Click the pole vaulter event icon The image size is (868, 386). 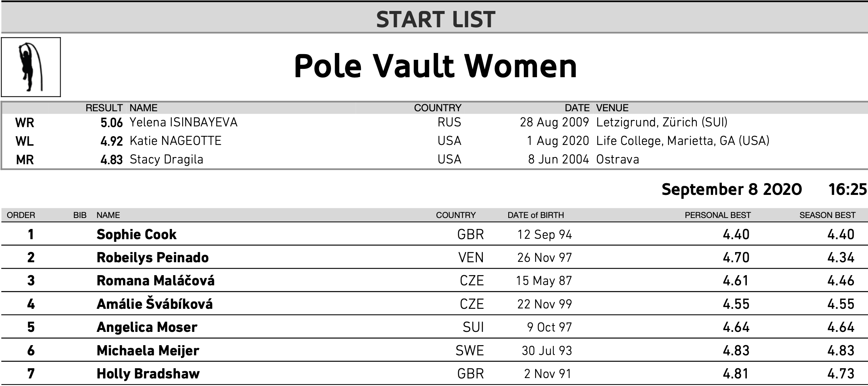[31, 67]
